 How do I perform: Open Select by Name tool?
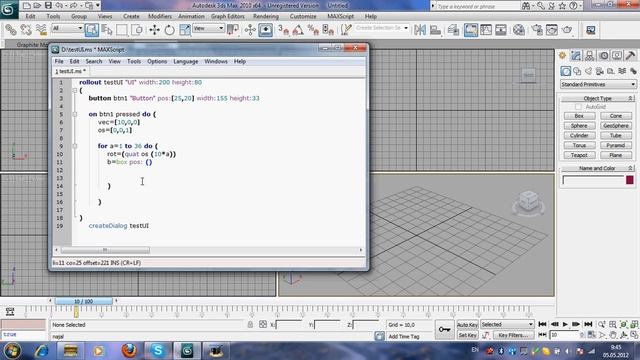pos(107,30)
